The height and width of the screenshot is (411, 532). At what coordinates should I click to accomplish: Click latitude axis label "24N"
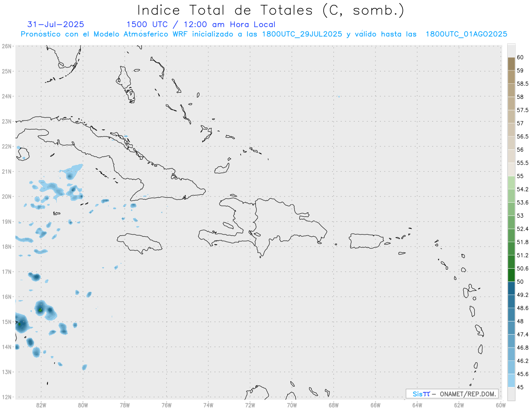[x=7, y=96]
